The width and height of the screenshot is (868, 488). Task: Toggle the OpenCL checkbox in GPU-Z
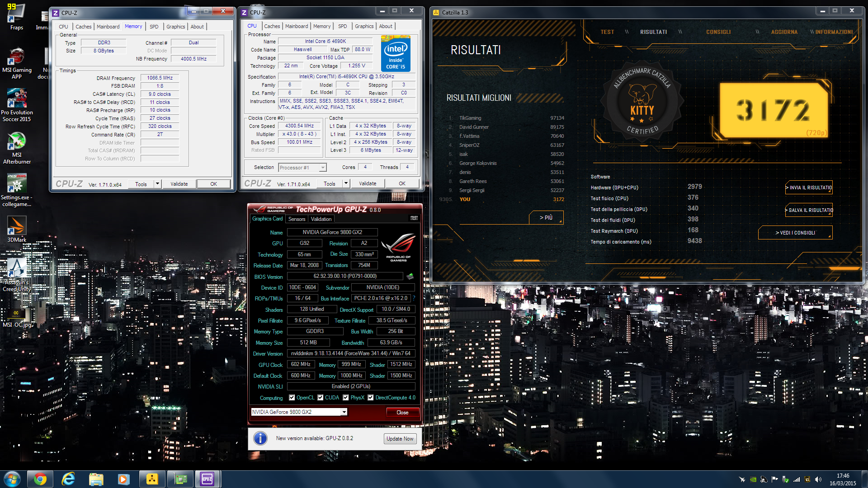click(292, 398)
